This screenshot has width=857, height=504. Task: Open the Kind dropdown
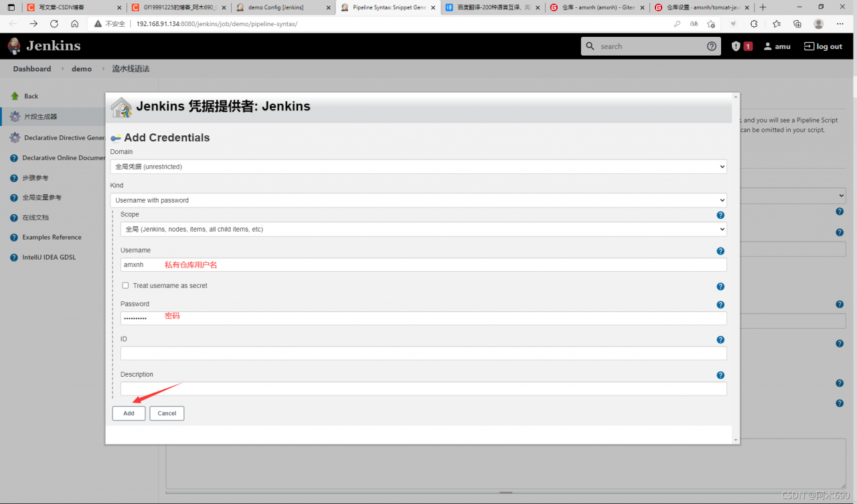418,200
